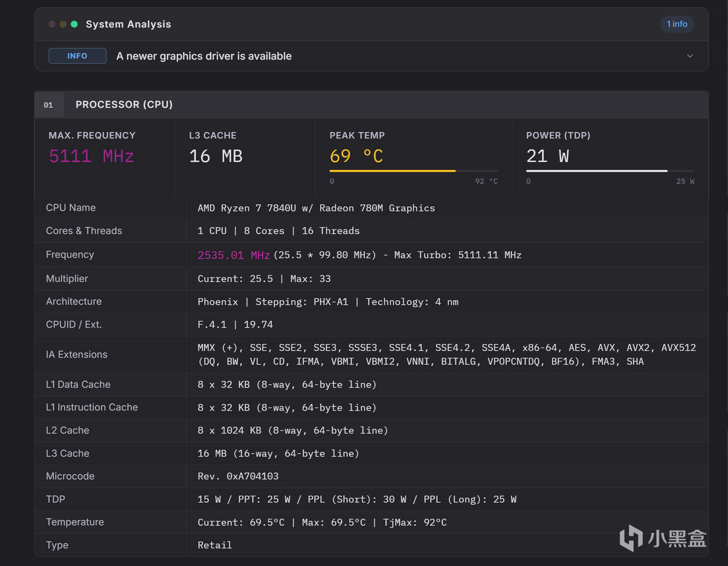
Task: Click the INFO tag label
Action: coord(77,56)
